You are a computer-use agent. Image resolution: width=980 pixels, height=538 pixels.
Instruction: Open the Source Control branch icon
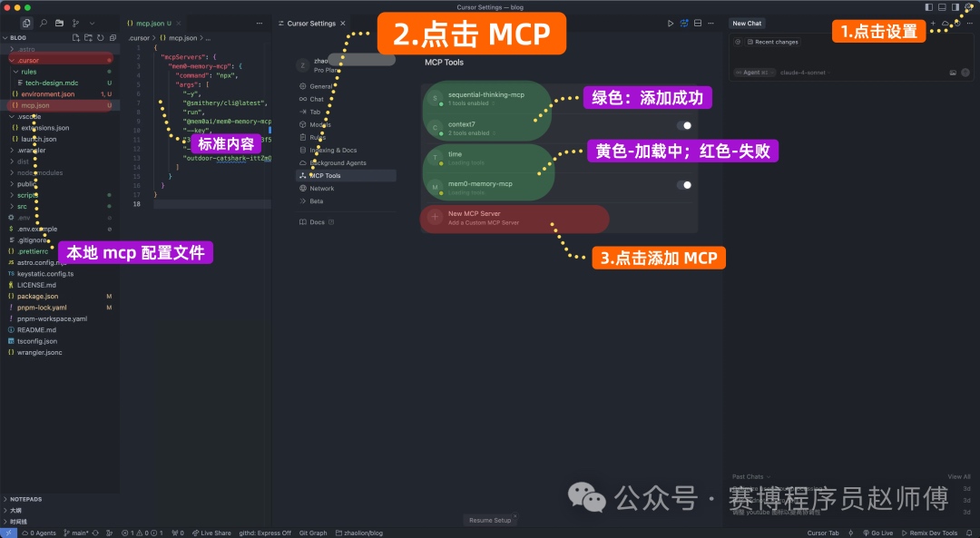75,23
